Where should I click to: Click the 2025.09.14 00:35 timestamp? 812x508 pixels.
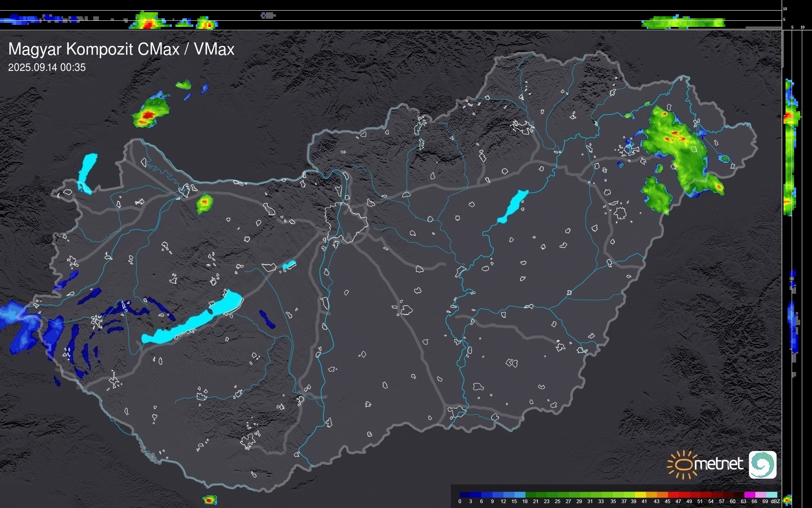[x=47, y=68]
